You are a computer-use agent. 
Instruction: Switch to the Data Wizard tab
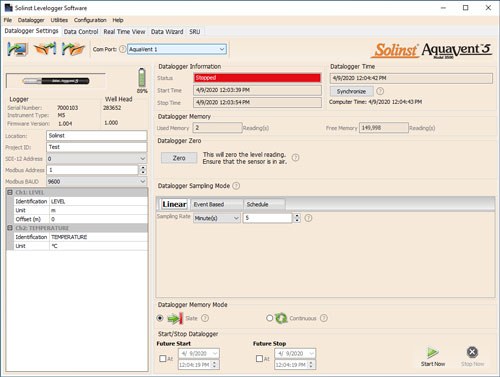167,32
